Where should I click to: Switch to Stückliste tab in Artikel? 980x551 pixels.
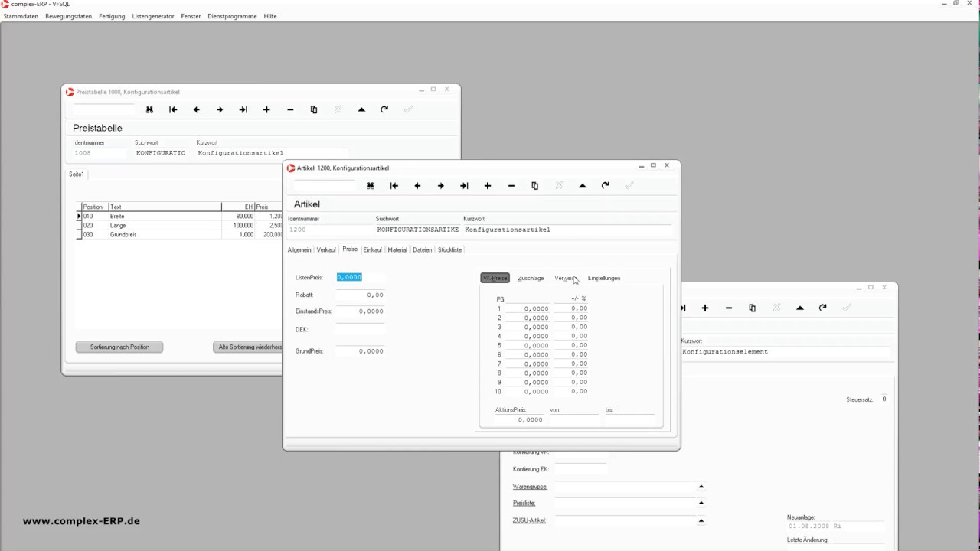point(449,249)
